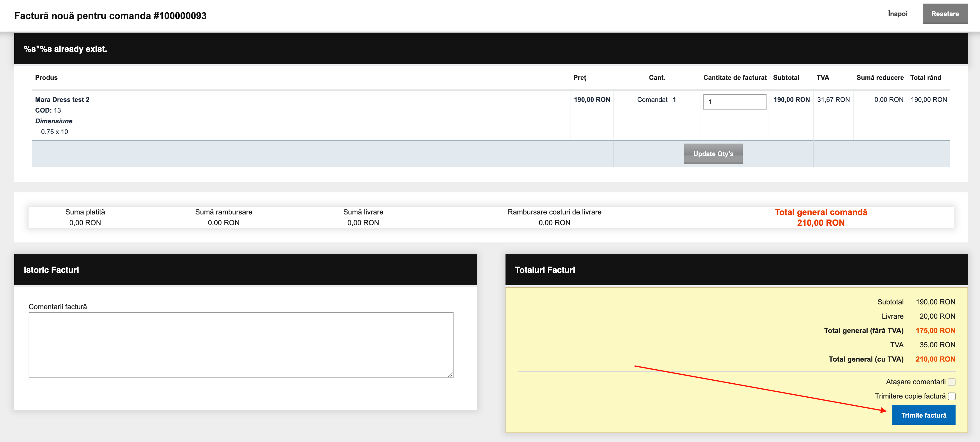
Task: Click the Sumă livrare label
Action: pos(363,212)
